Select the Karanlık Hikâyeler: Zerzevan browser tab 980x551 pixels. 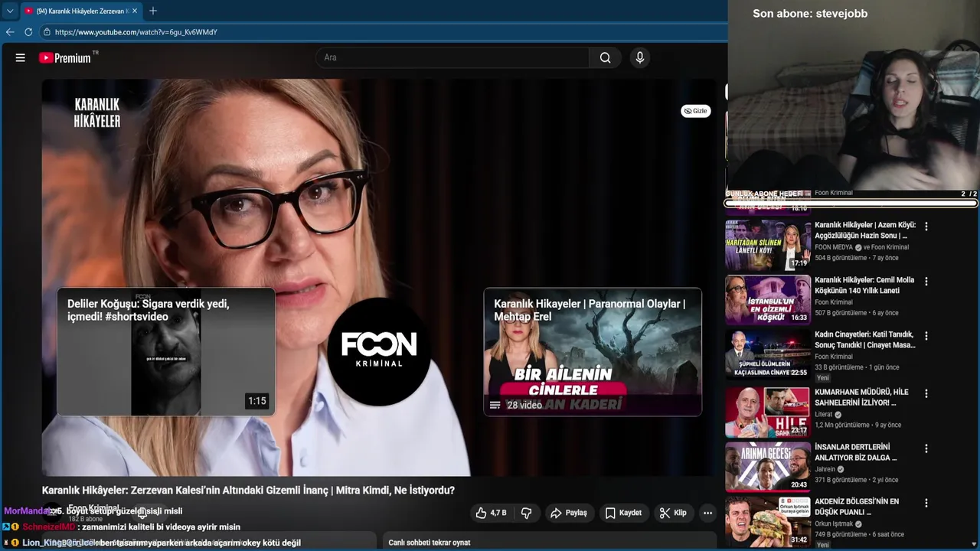[81, 11]
